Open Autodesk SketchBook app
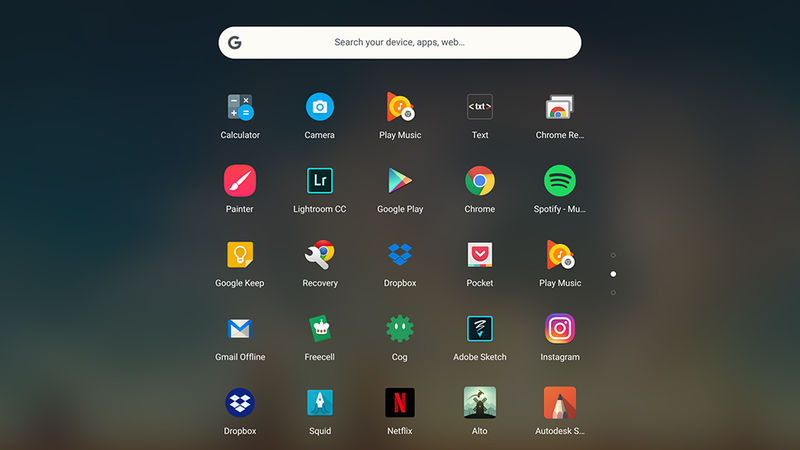 560,403
